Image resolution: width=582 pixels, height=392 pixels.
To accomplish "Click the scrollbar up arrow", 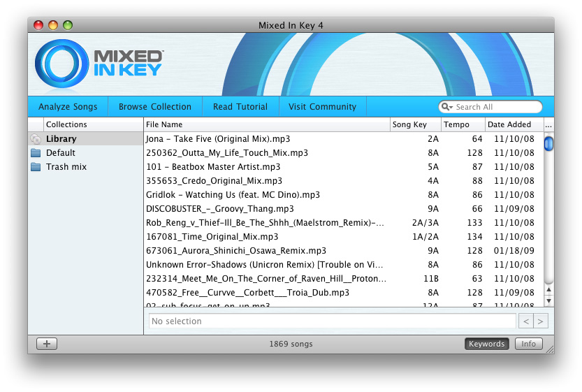I will (548, 289).
